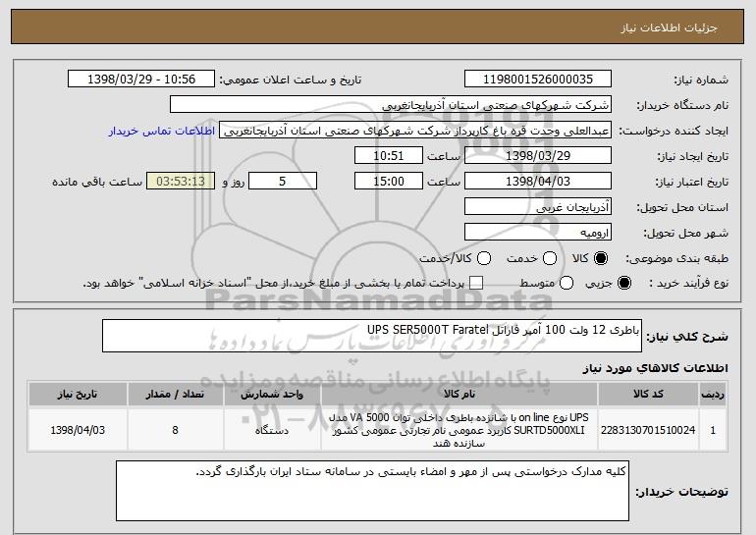756x535 pixels.
Task: Click the creation time field 10:51
Action: tap(388, 156)
